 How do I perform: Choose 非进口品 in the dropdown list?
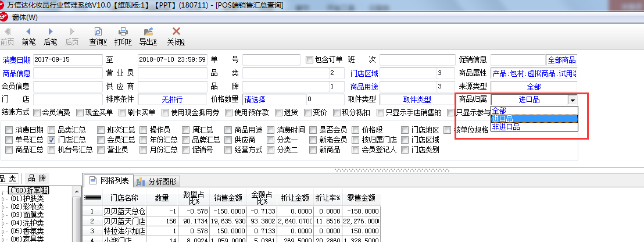(x=534, y=127)
